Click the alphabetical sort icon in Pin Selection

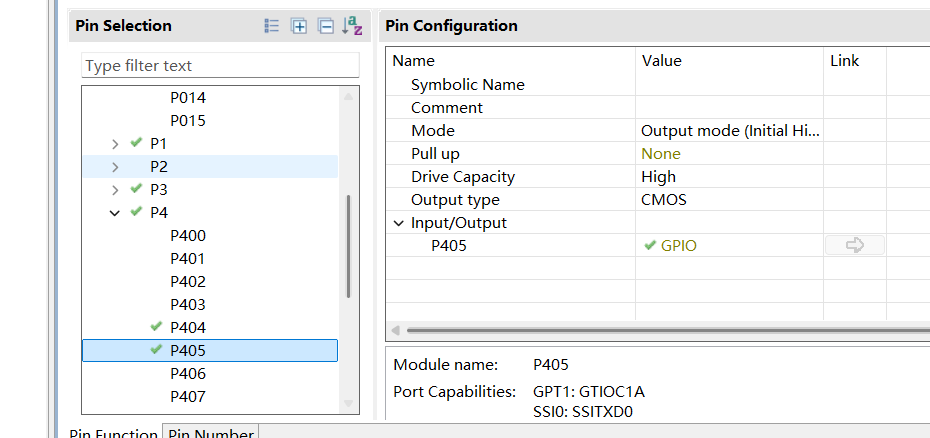[x=352, y=26]
